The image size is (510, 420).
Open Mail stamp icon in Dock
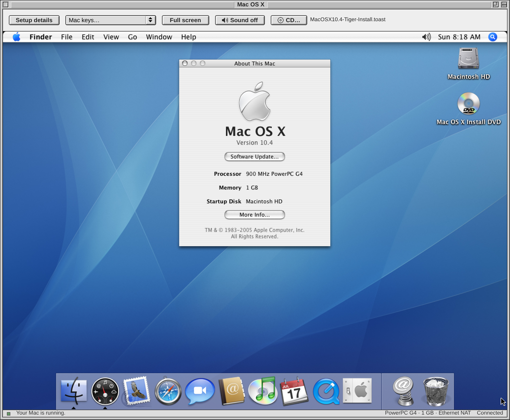(x=137, y=391)
